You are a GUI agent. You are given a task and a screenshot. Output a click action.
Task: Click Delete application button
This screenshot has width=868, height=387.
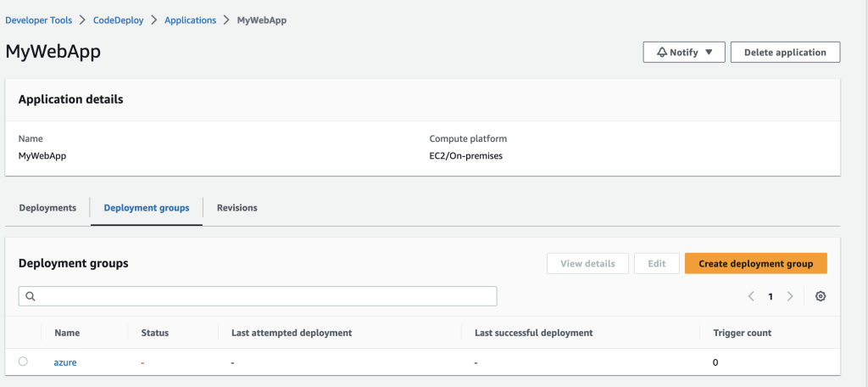785,53
